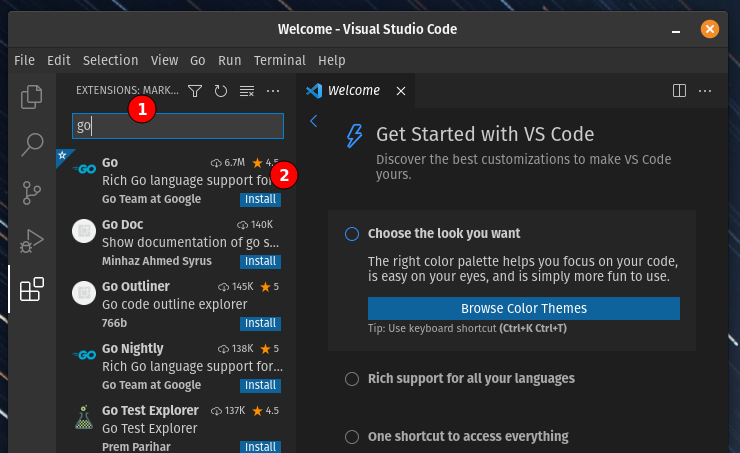
Task: Open the Edit menu
Action: click(x=59, y=60)
